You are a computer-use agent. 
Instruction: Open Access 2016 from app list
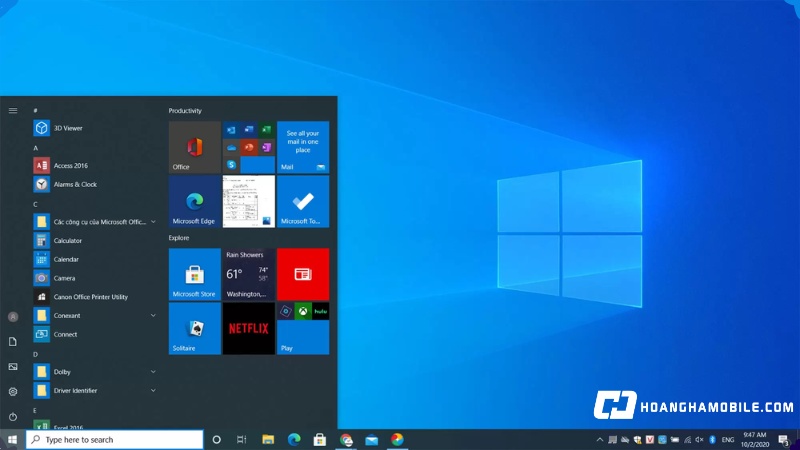point(94,165)
